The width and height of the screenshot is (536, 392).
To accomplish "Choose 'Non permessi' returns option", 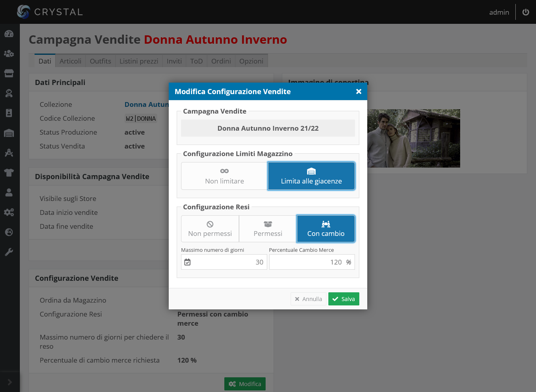I will pos(210,229).
